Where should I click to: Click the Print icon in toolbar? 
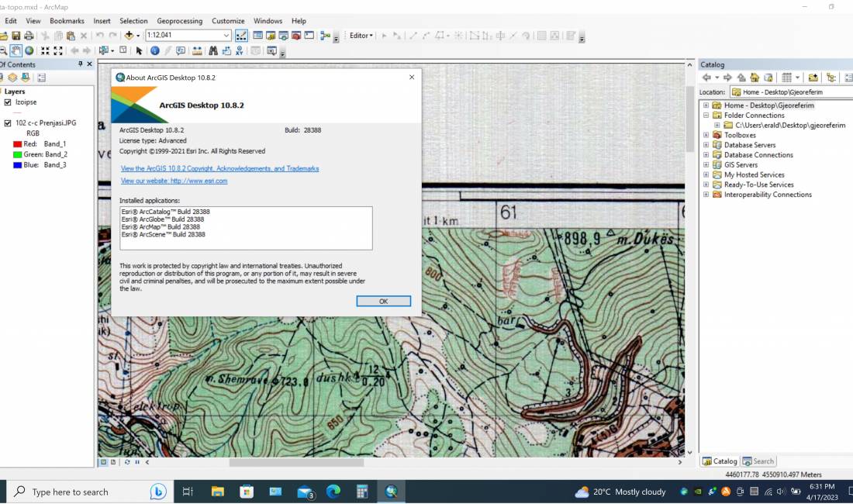tap(29, 36)
